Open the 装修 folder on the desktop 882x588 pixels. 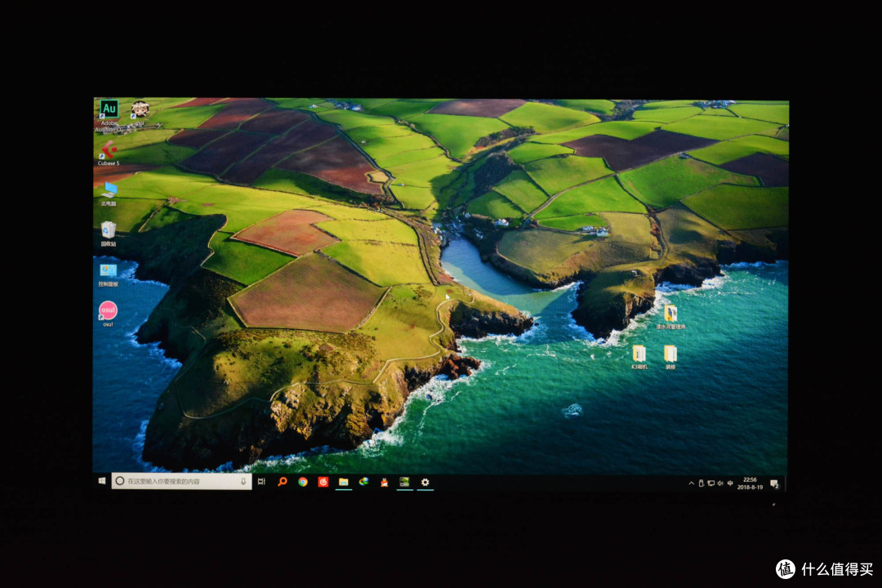[670, 358]
